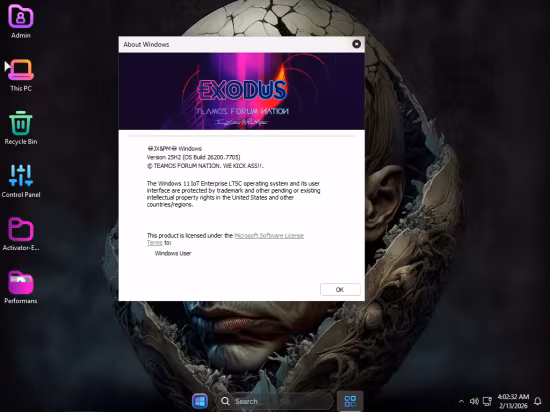Click the About Windows title bar text
This screenshot has height=412, width=550.
[146, 45]
